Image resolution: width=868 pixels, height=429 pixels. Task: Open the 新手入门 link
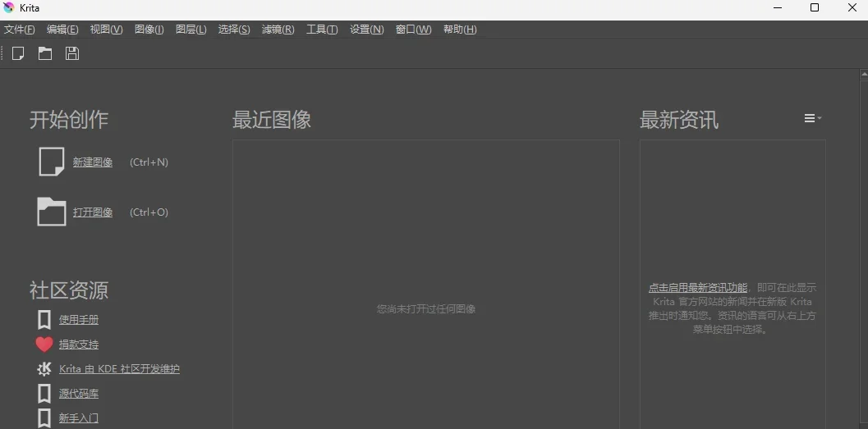79,418
